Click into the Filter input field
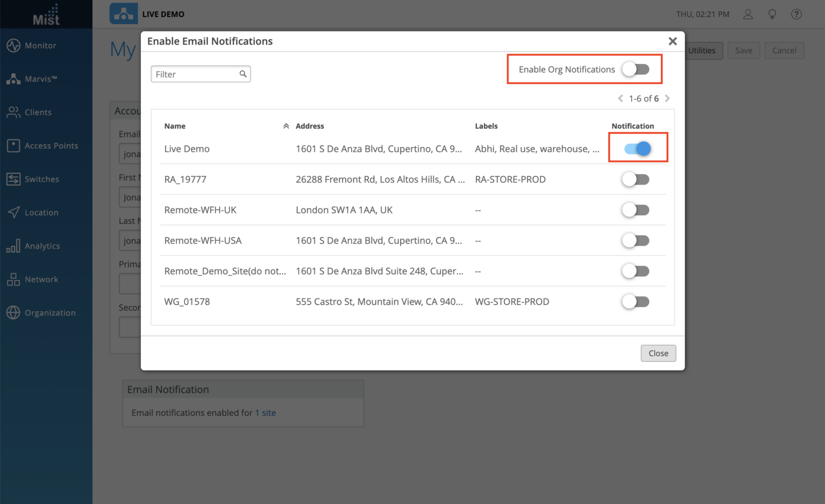This screenshot has height=504, width=825. pos(195,74)
